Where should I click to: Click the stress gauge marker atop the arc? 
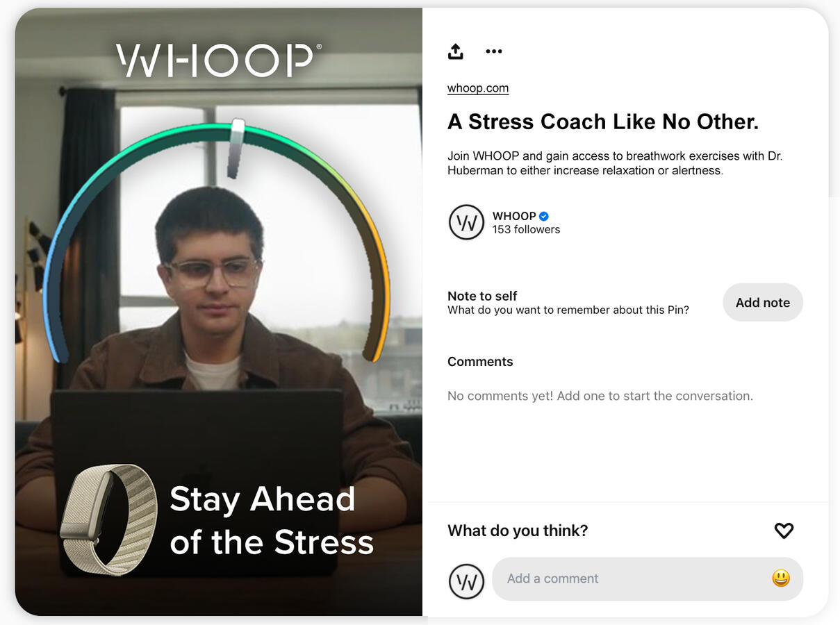237,148
